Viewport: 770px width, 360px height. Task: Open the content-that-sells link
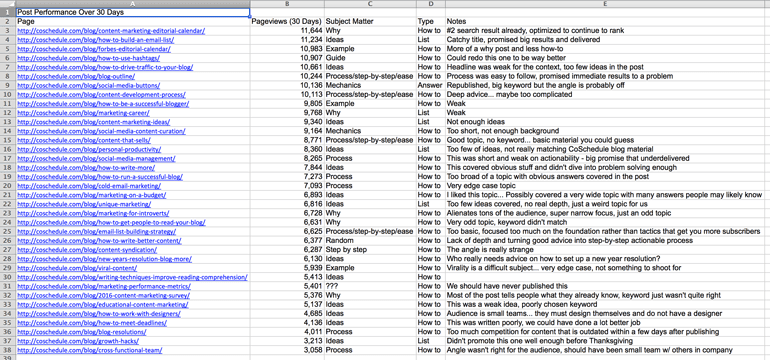pyautogui.click(x=84, y=140)
